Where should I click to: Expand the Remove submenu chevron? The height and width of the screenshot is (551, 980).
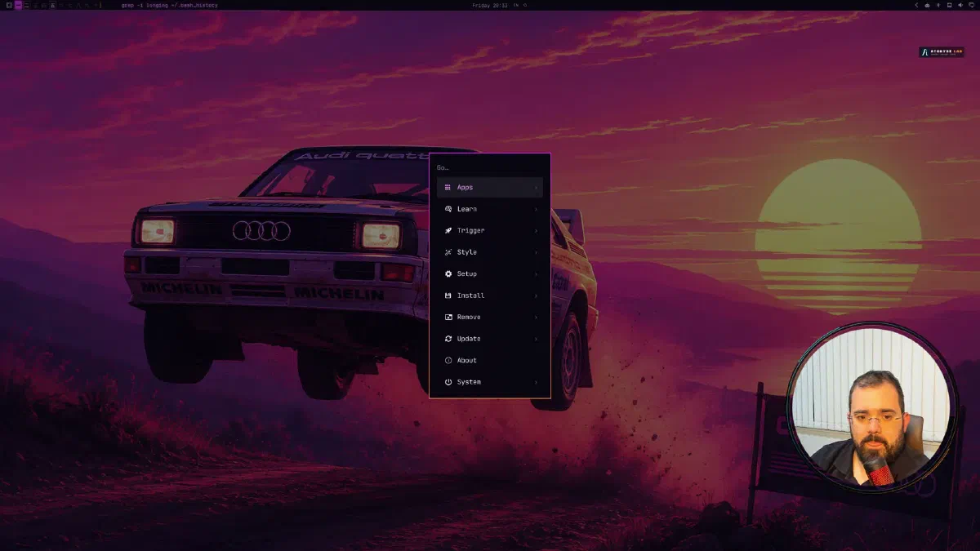click(x=536, y=318)
